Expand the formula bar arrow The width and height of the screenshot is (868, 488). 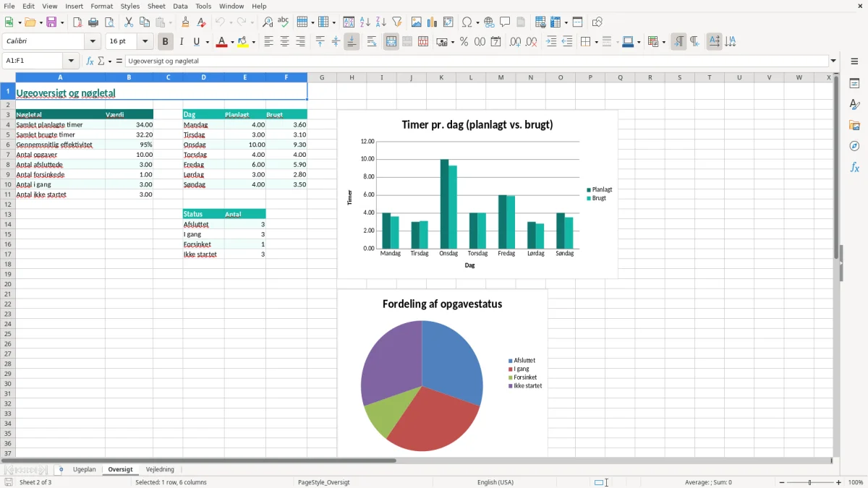click(x=833, y=61)
